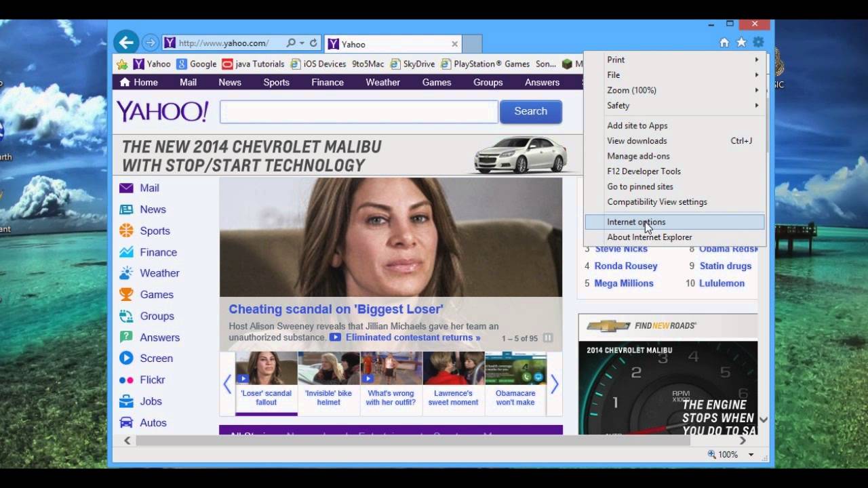The image size is (868, 488).
Task: Select Go to pinned sites
Action: coord(675,186)
